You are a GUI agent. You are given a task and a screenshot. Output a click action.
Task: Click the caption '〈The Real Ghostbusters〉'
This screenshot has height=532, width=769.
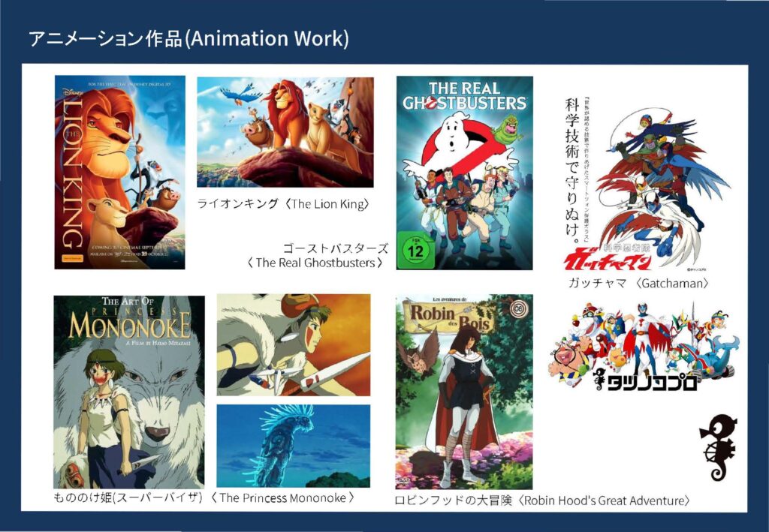tap(315, 263)
